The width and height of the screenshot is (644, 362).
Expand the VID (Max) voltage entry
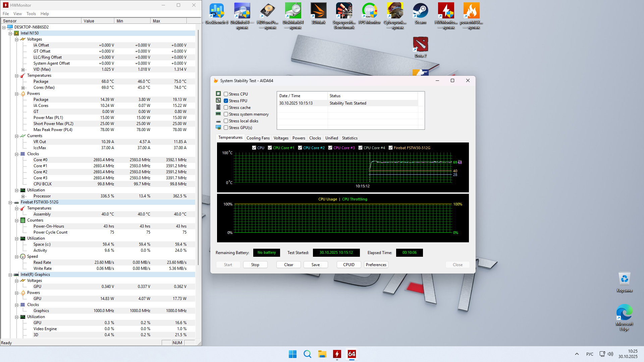pos(23,70)
